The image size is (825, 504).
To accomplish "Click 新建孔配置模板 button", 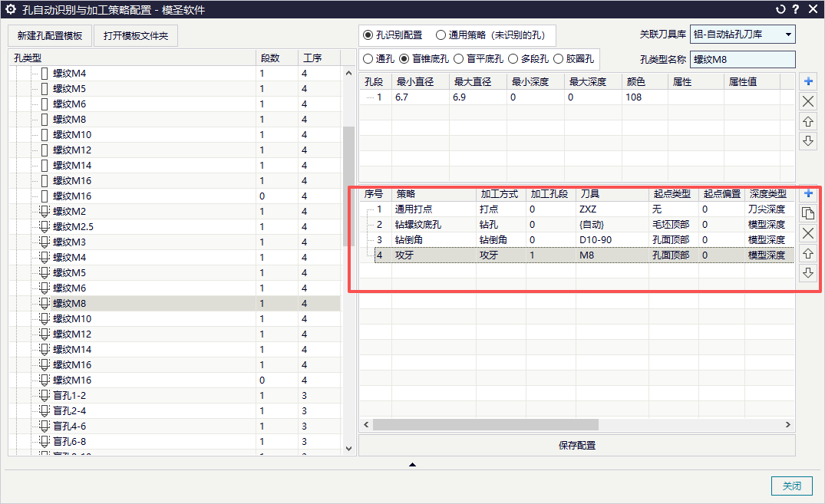I will [x=50, y=36].
